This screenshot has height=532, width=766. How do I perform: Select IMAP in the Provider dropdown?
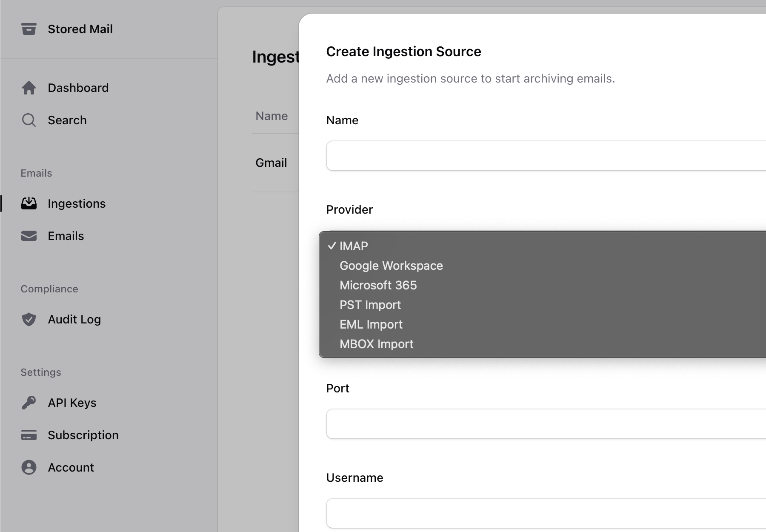tap(354, 246)
